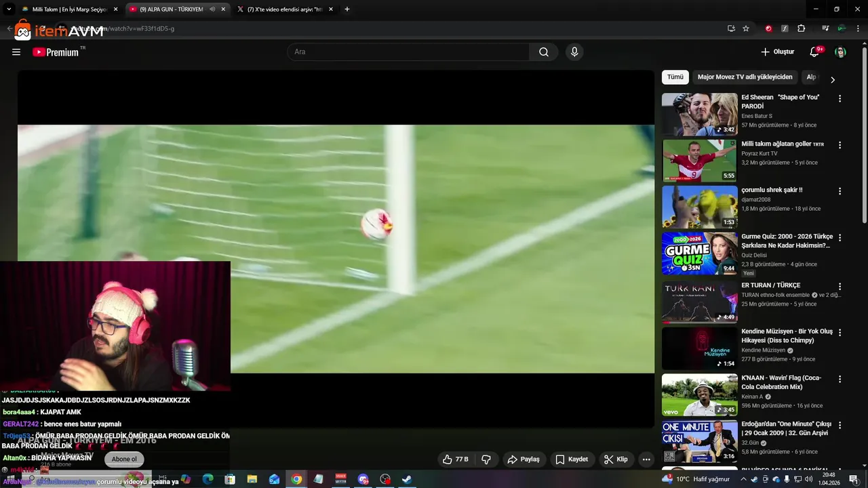This screenshot has height=488, width=868.
Task: Open ER TURAN / TÜRKÇE video title
Action: (x=770, y=285)
